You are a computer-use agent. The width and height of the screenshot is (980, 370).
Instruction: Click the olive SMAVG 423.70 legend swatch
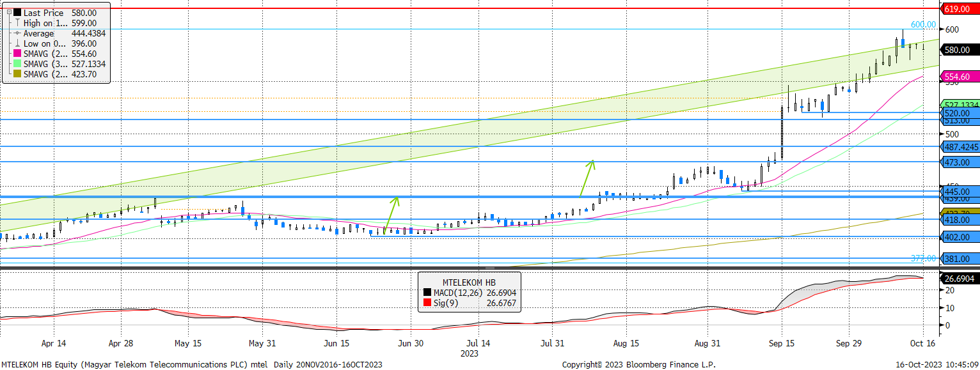17,75
